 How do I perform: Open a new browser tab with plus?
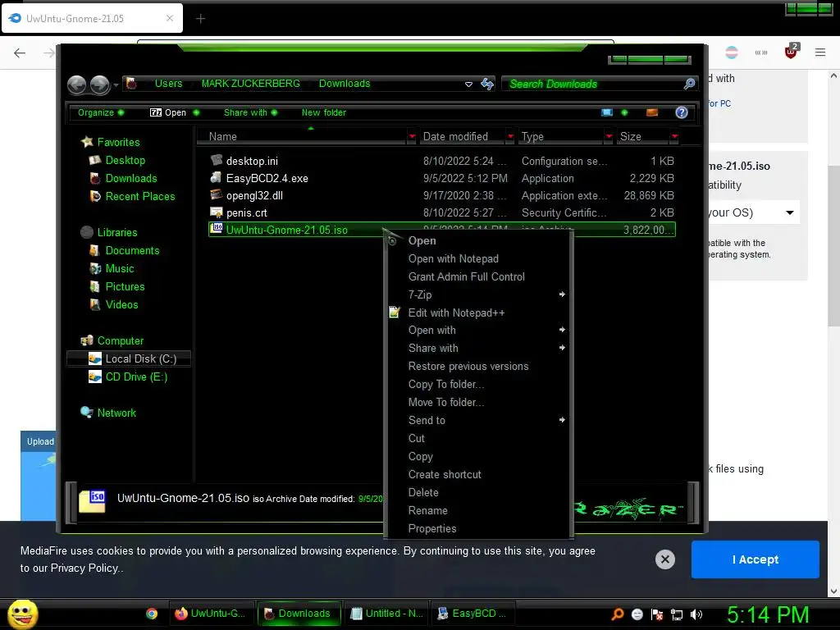tap(200, 19)
